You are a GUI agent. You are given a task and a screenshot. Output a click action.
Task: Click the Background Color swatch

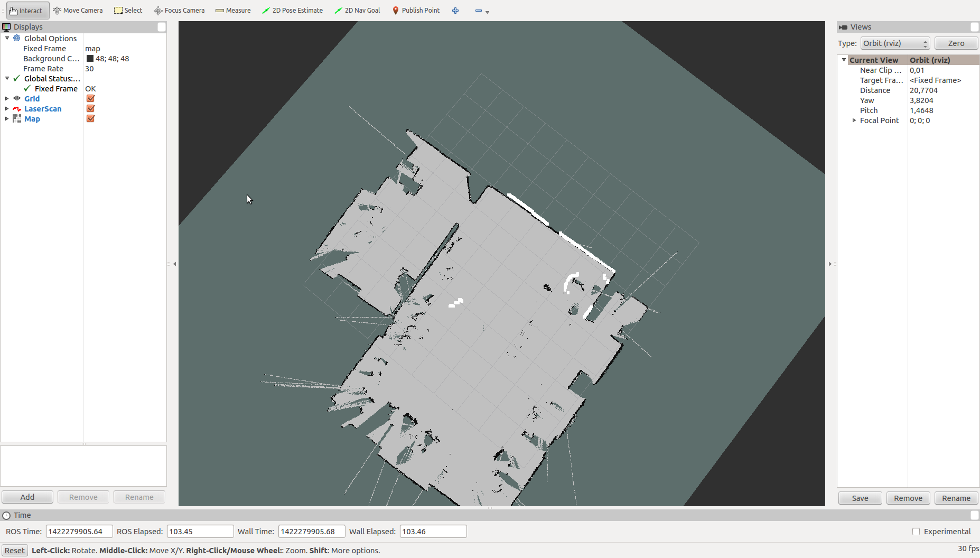tap(89, 59)
